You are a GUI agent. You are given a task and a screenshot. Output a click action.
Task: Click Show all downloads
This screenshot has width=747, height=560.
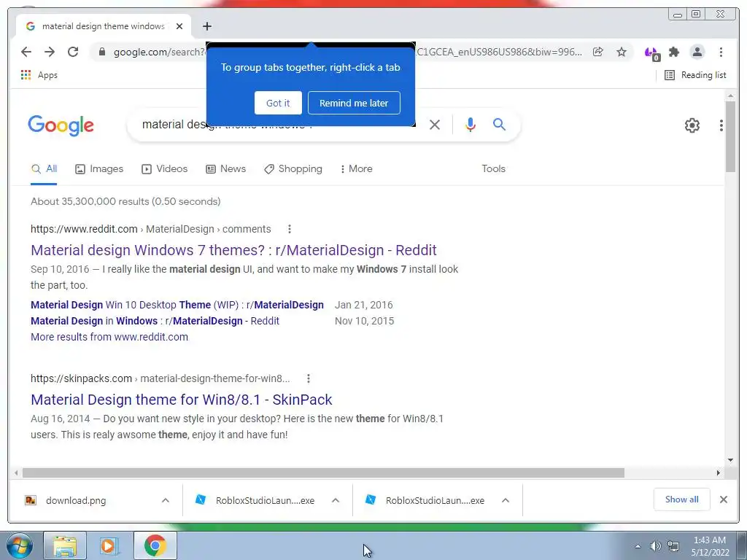(682, 499)
